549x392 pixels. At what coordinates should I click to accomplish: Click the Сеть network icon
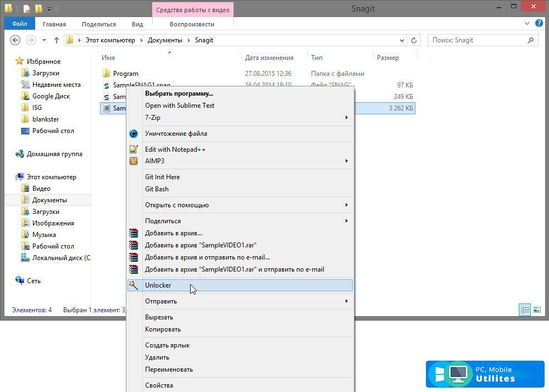[20, 280]
